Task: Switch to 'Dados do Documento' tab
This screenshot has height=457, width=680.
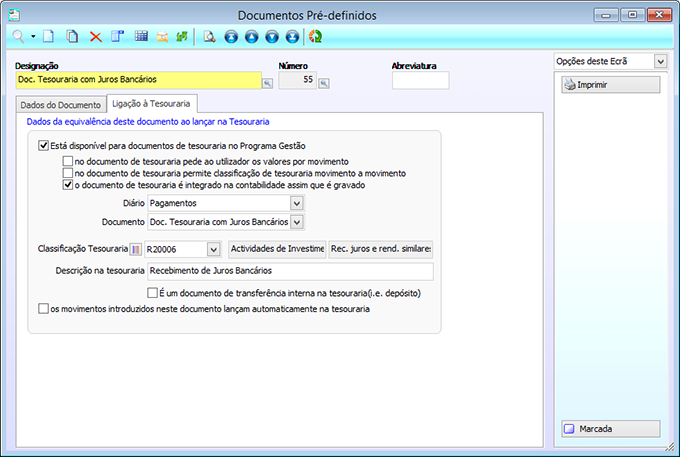Action: [x=61, y=105]
